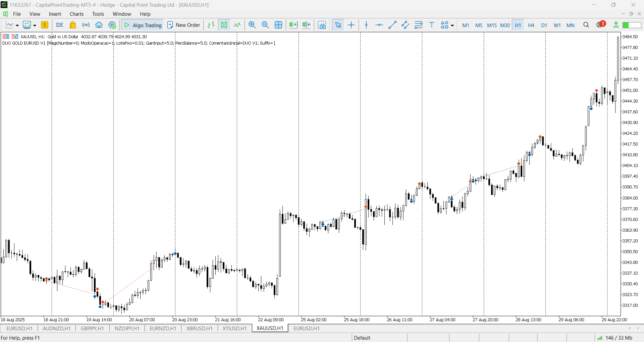This screenshot has width=644, height=342.
Task: Switch chart to bar chart mode
Action: (x=211, y=25)
